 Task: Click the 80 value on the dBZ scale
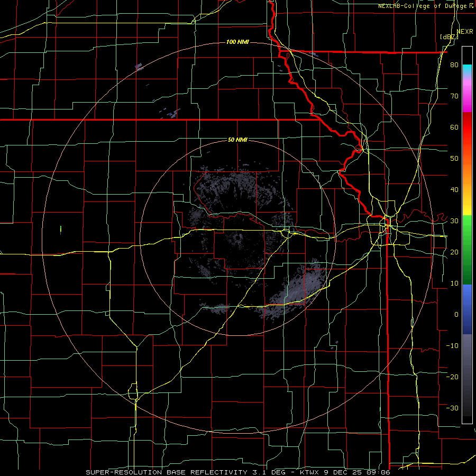click(x=454, y=65)
